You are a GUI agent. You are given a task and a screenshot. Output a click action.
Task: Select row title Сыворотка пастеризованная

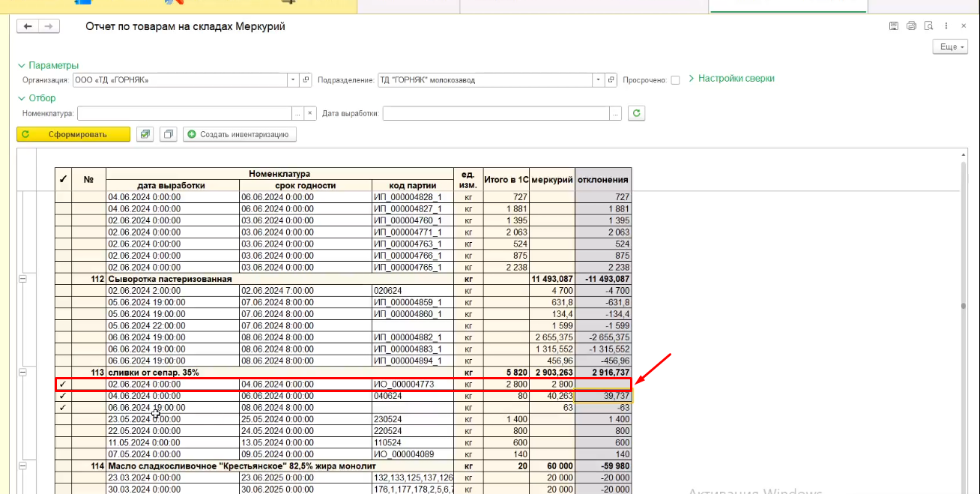tap(170, 279)
